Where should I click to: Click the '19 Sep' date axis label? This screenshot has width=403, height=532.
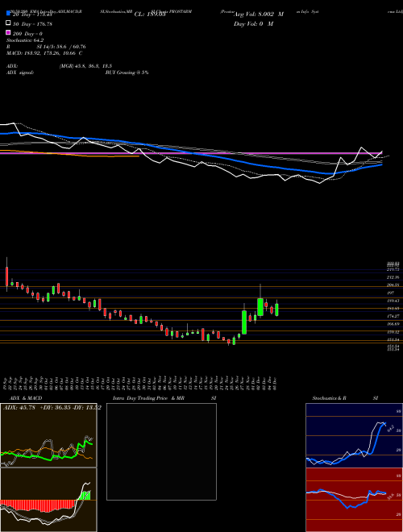click(x=6, y=383)
